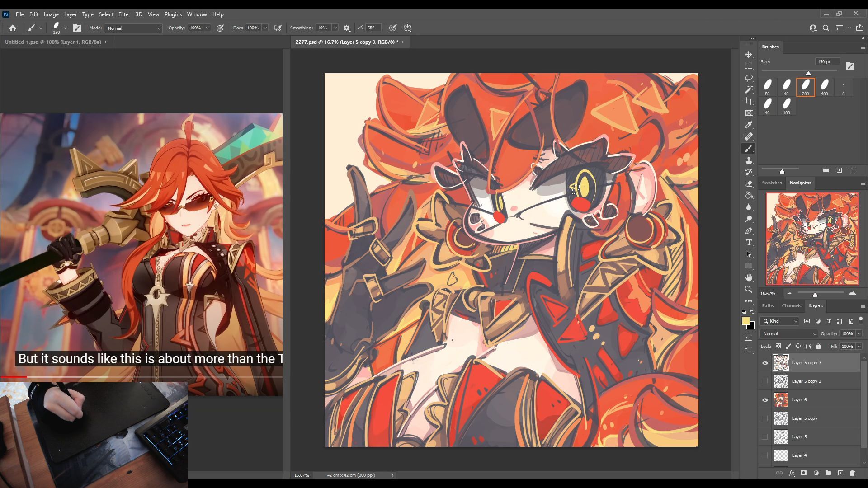Hide Layer 5 copy 3 visibility eye
This screenshot has height=488, width=868.
point(765,363)
